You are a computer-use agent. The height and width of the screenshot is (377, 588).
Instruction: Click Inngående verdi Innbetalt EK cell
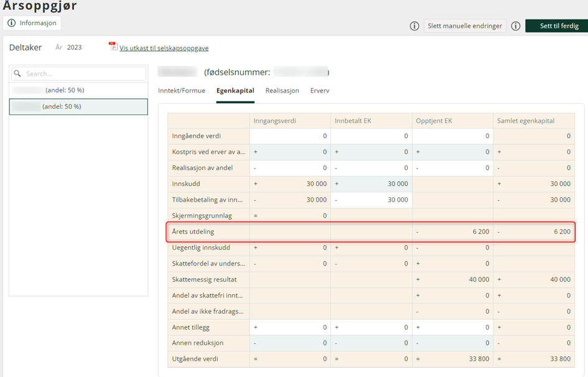click(371, 136)
